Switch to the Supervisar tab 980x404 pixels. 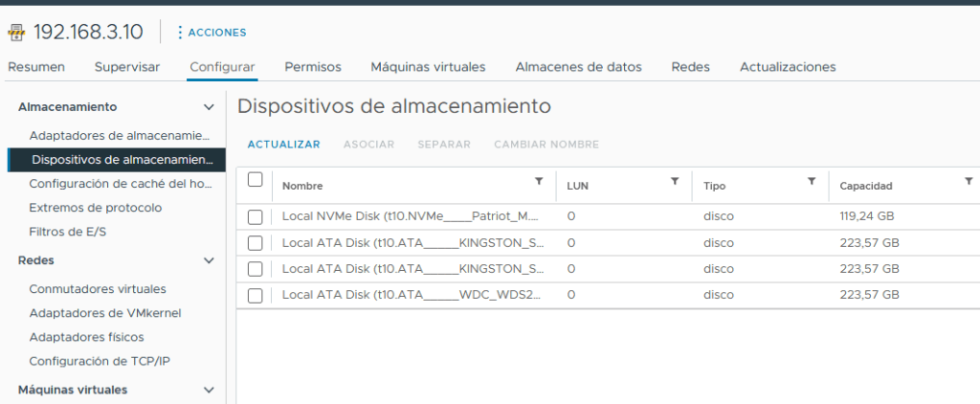(x=127, y=67)
